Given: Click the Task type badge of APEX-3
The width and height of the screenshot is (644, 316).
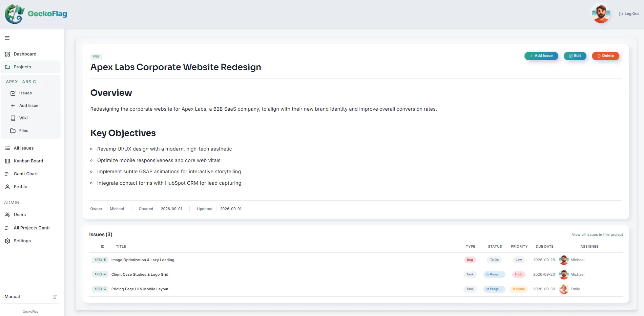Looking at the screenshot, I should tap(470, 289).
